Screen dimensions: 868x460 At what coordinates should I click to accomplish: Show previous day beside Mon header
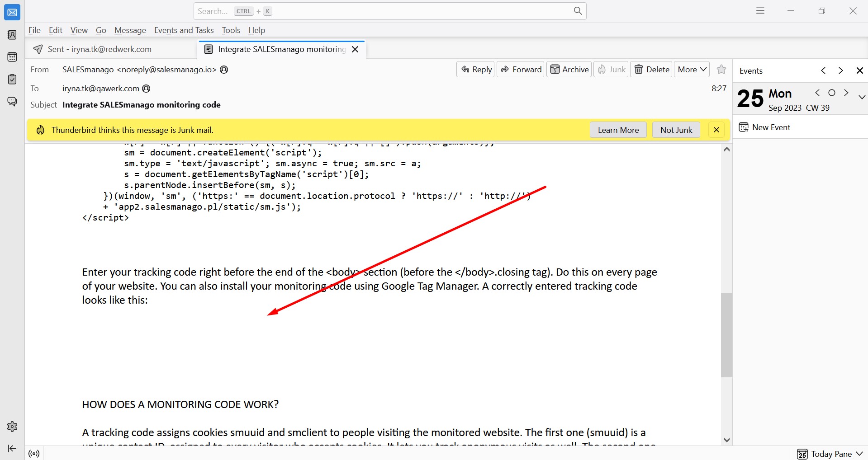click(817, 93)
